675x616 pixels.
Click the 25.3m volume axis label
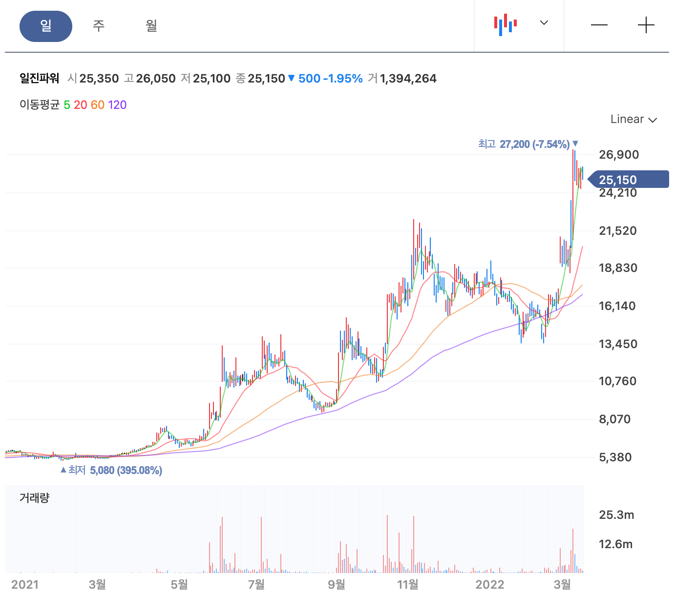616,515
